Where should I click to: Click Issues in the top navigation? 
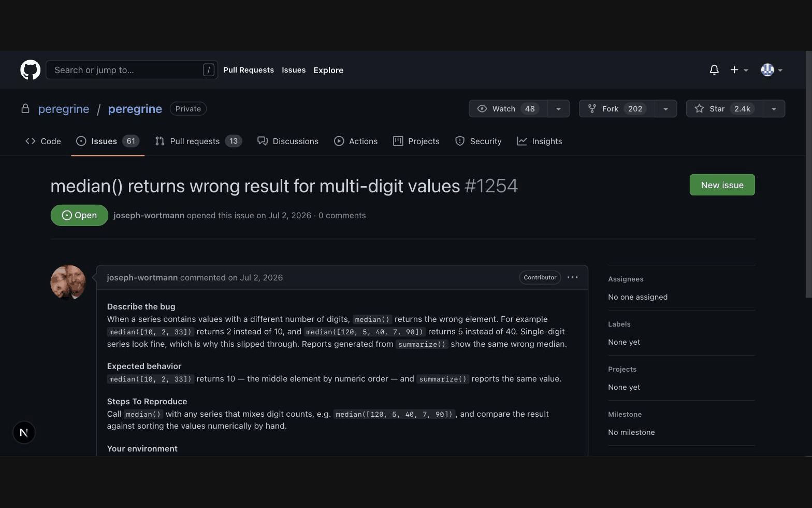point(294,70)
